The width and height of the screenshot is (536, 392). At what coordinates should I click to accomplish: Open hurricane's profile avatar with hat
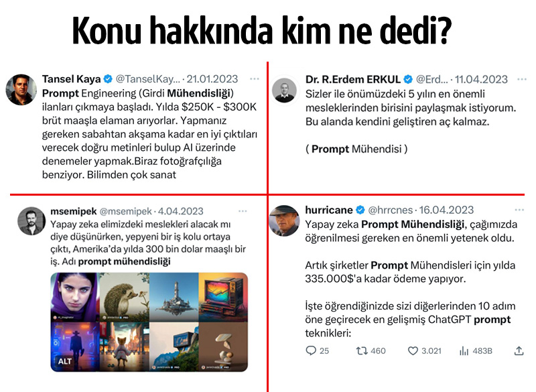tap(284, 220)
